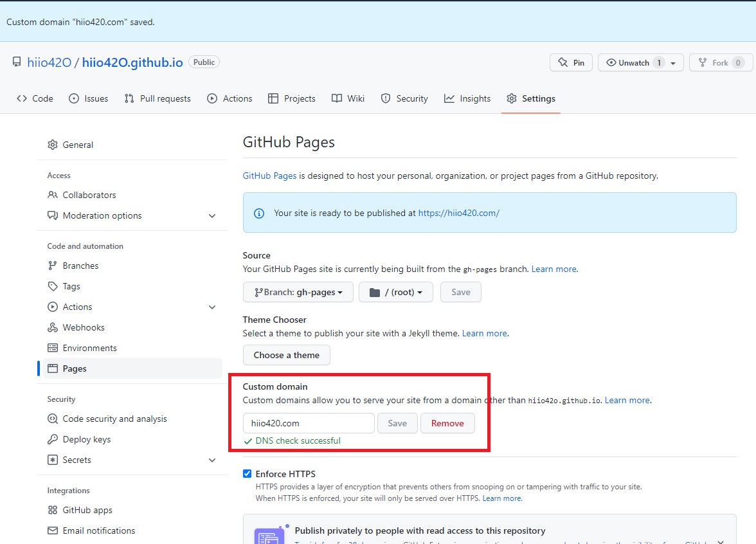Select Pages in the settings sidebar
The height and width of the screenshot is (544, 756).
[x=132, y=368]
